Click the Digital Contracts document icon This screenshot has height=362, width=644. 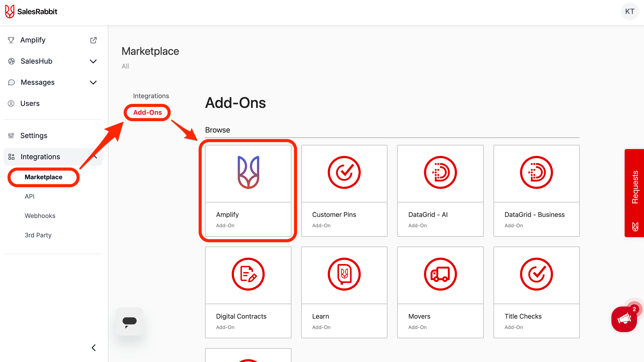(x=248, y=274)
